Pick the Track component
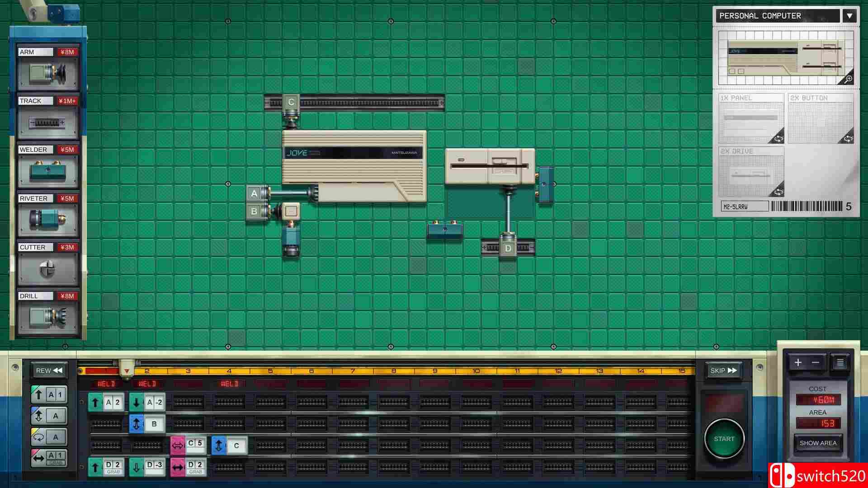868x488 pixels. pos(48,122)
